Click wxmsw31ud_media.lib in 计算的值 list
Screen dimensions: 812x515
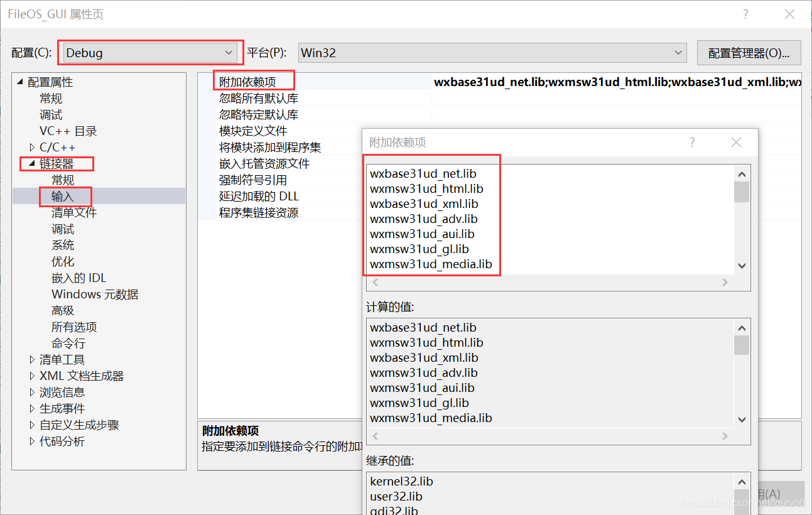tap(431, 418)
